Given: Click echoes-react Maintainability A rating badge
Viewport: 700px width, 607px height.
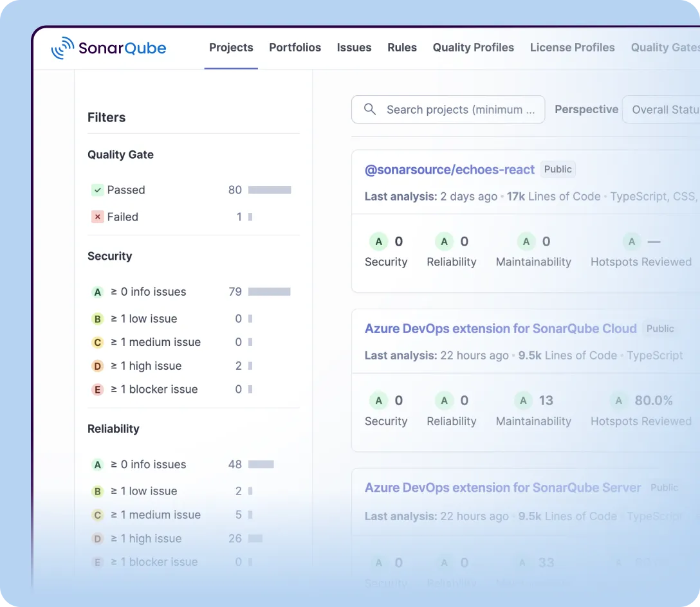Looking at the screenshot, I should [526, 242].
